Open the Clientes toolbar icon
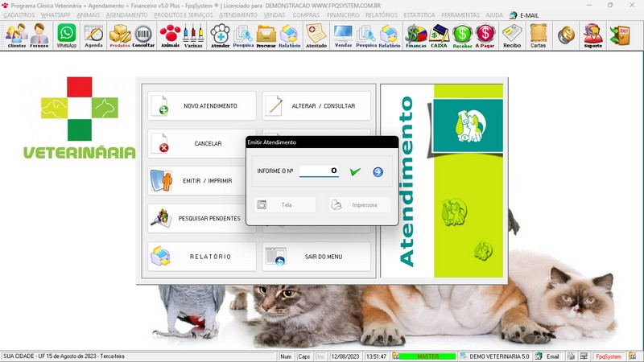644x362 pixels. click(17, 35)
